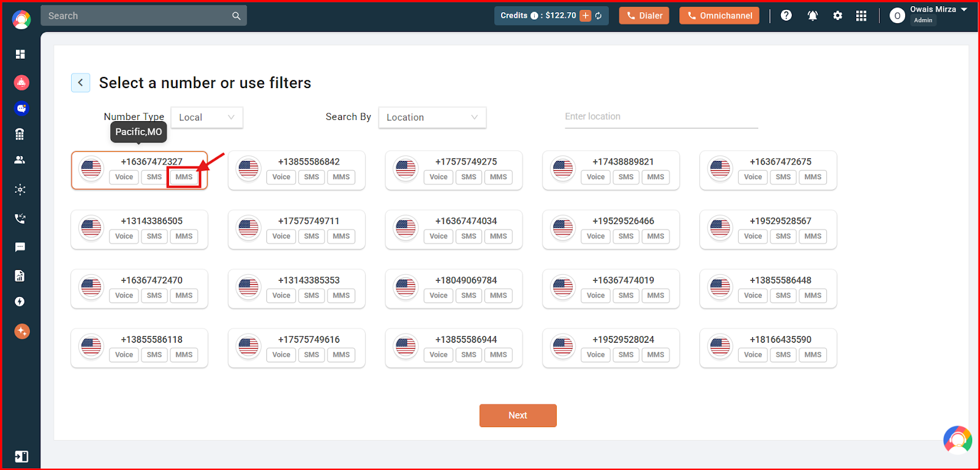Click the user avatar circle O
The image size is (980, 470).
click(x=897, y=16)
